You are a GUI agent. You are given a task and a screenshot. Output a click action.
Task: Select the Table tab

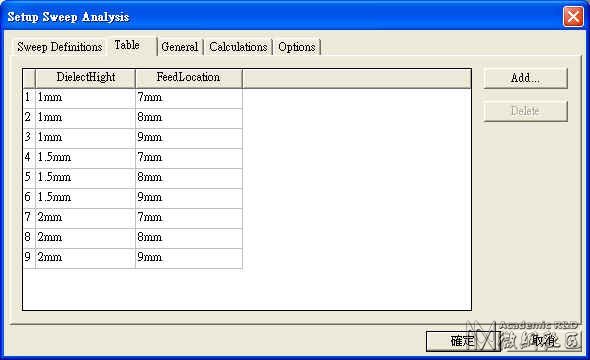point(131,46)
